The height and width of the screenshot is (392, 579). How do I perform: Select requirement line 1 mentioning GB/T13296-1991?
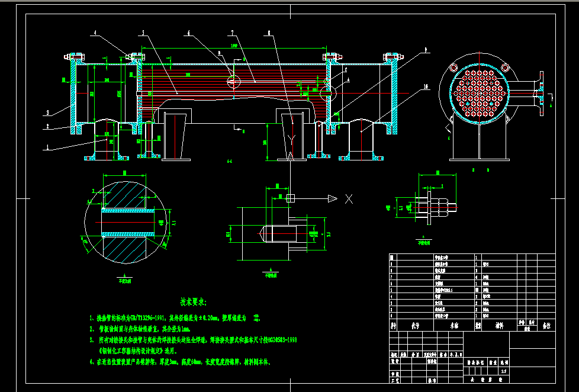[175, 318]
